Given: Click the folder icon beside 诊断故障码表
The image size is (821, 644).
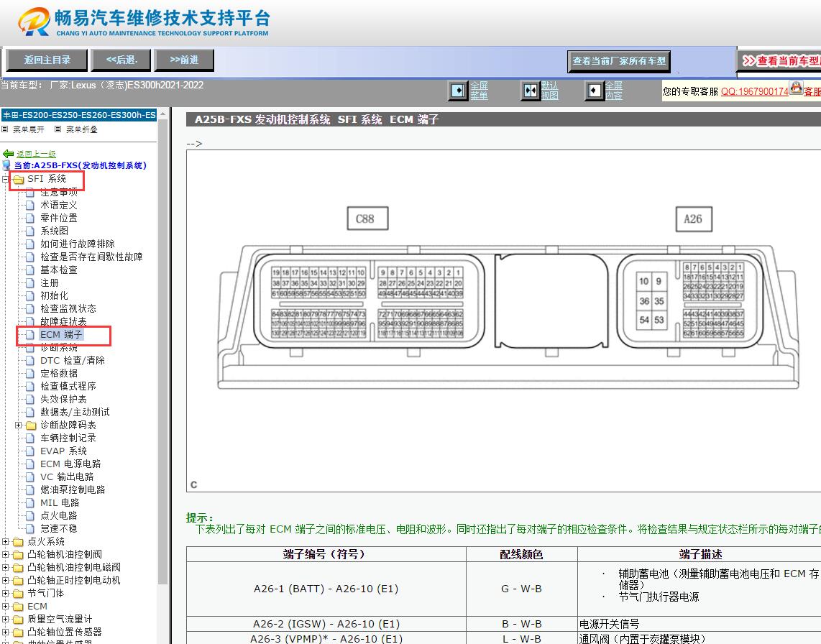Looking at the screenshot, I should [32, 425].
